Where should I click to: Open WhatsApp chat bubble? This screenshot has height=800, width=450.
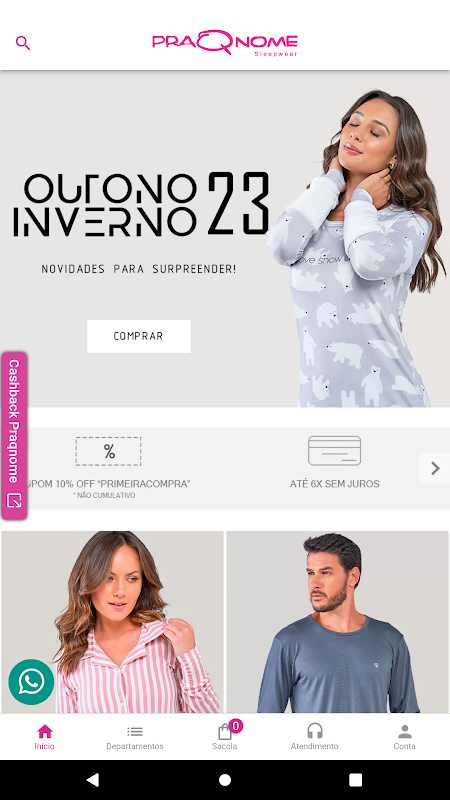point(31,682)
